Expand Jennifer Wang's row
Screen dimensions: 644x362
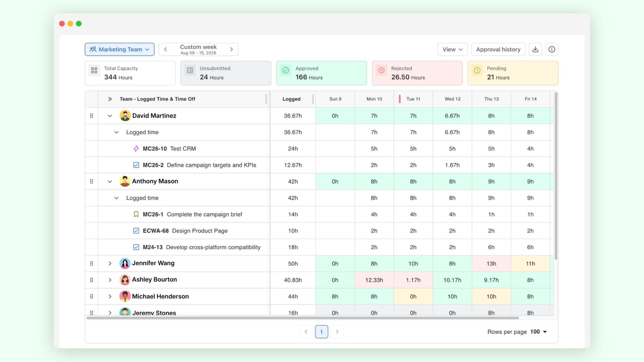pyautogui.click(x=110, y=263)
